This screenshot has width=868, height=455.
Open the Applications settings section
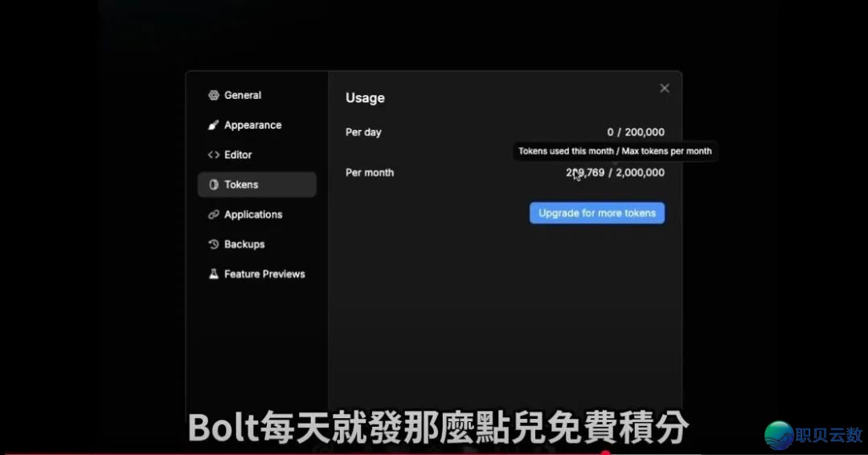tap(257, 214)
